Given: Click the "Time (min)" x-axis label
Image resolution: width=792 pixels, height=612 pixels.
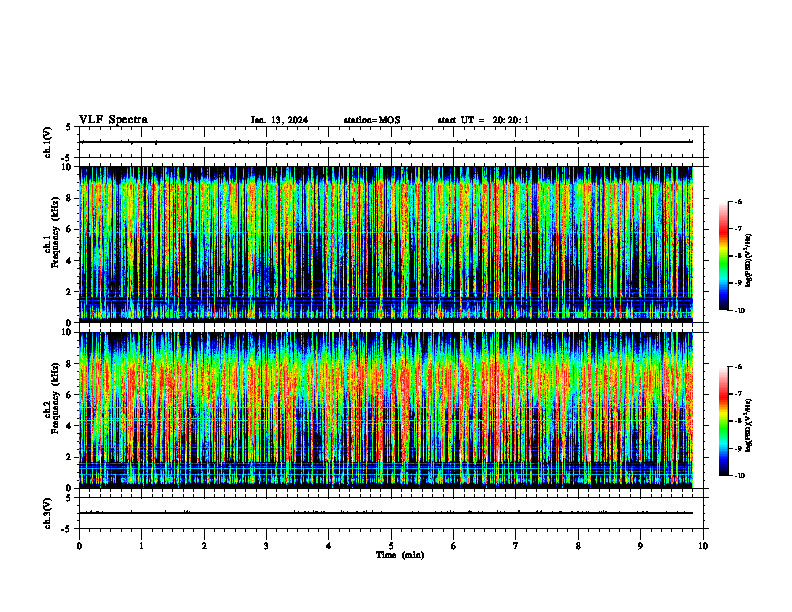Looking at the screenshot, I should coord(400,555).
